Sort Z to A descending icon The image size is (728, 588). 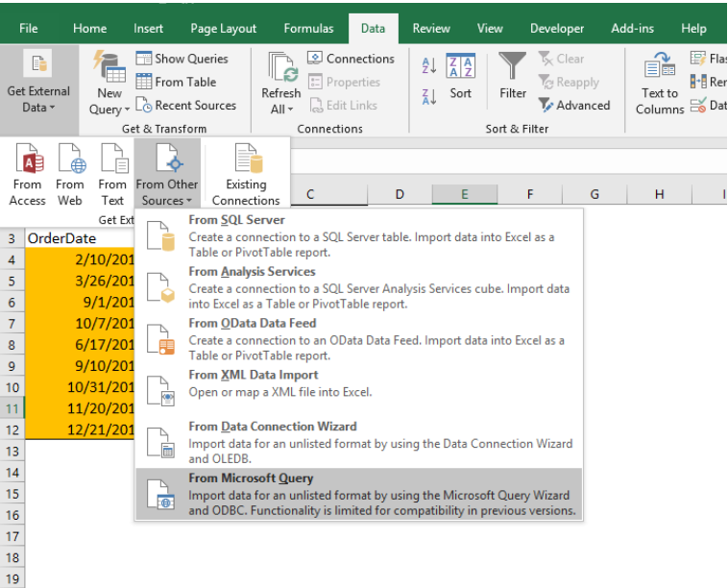(429, 97)
